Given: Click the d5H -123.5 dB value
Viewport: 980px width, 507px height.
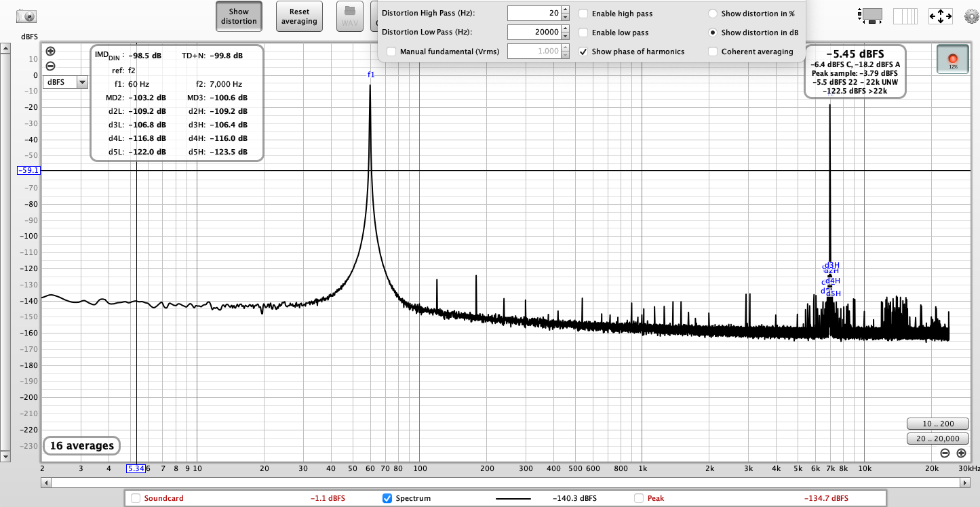Looking at the screenshot, I should (x=228, y=152).
